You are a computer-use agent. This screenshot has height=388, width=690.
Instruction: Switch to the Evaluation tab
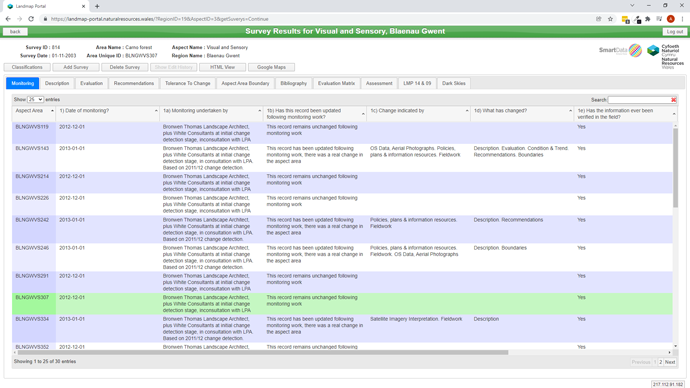pyautogui.click(x=92, y=83)
